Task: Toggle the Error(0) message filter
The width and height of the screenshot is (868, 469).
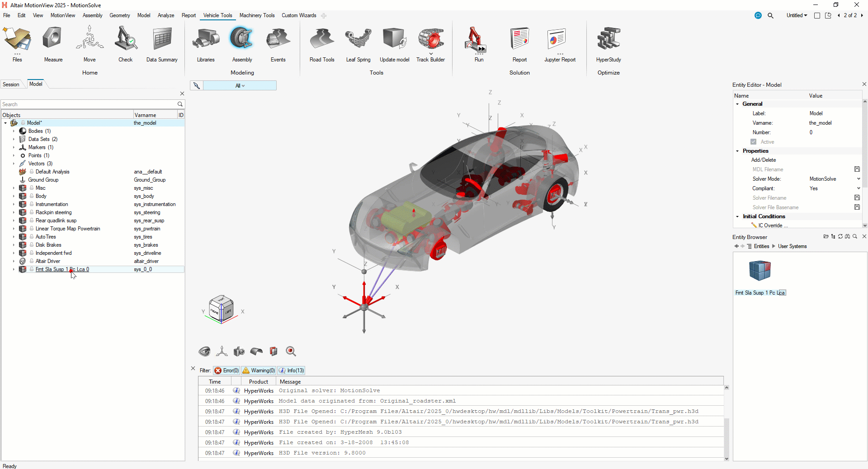Action: click(x=226, y=371)
